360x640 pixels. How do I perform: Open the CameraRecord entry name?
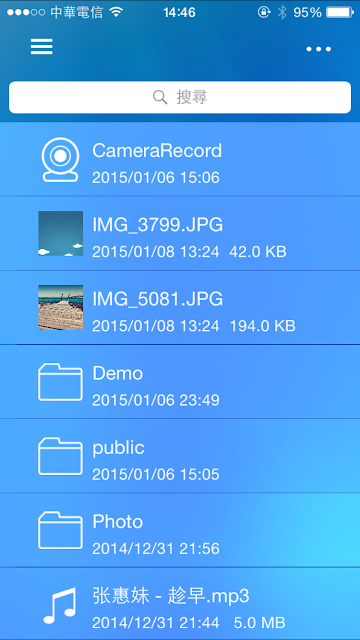(x=157, y=151)
